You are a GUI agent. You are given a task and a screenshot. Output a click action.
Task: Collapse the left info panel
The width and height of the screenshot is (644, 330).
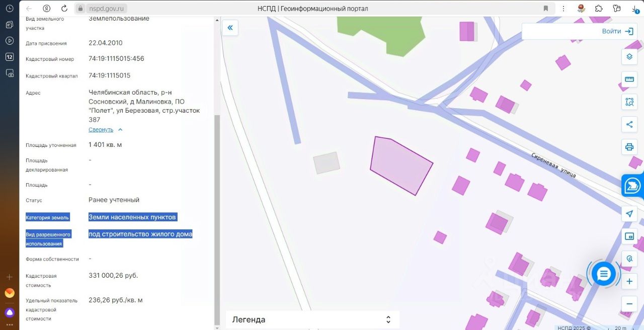coord(230,28)
